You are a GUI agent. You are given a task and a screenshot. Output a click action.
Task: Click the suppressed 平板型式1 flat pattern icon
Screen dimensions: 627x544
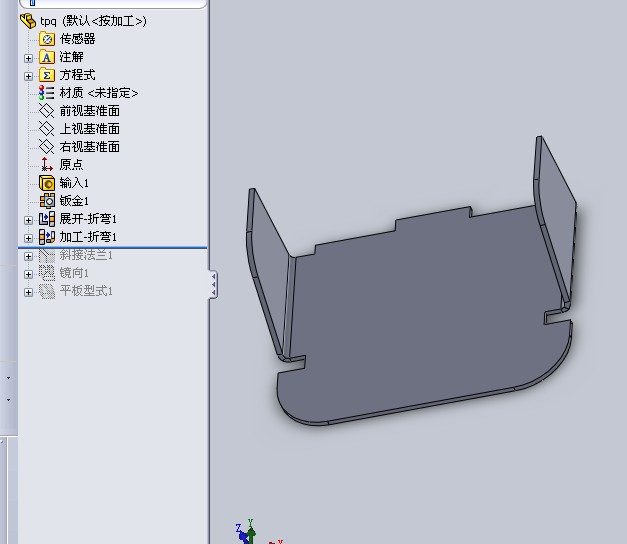[x=47, y=291]
